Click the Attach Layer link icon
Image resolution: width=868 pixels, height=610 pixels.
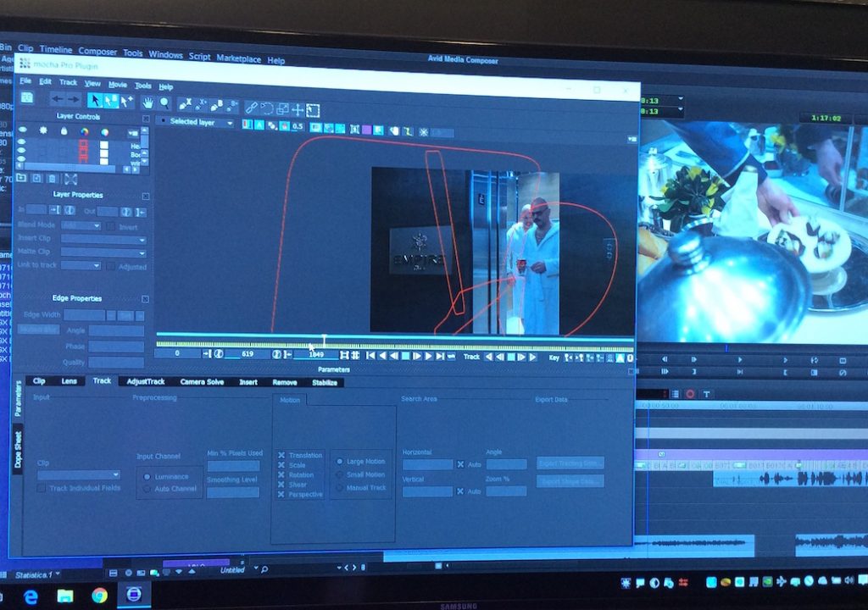(x=251, y=107)
